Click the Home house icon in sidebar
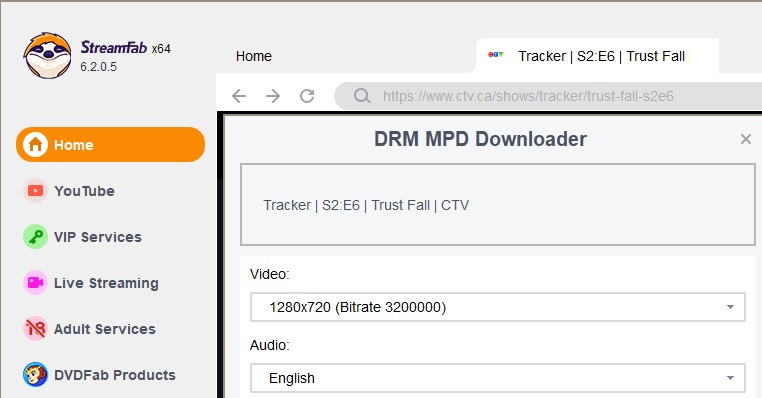 (x=35, y=144)
